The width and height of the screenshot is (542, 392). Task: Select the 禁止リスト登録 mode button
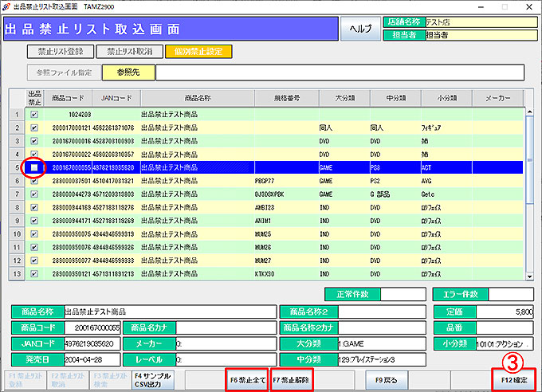60,52
